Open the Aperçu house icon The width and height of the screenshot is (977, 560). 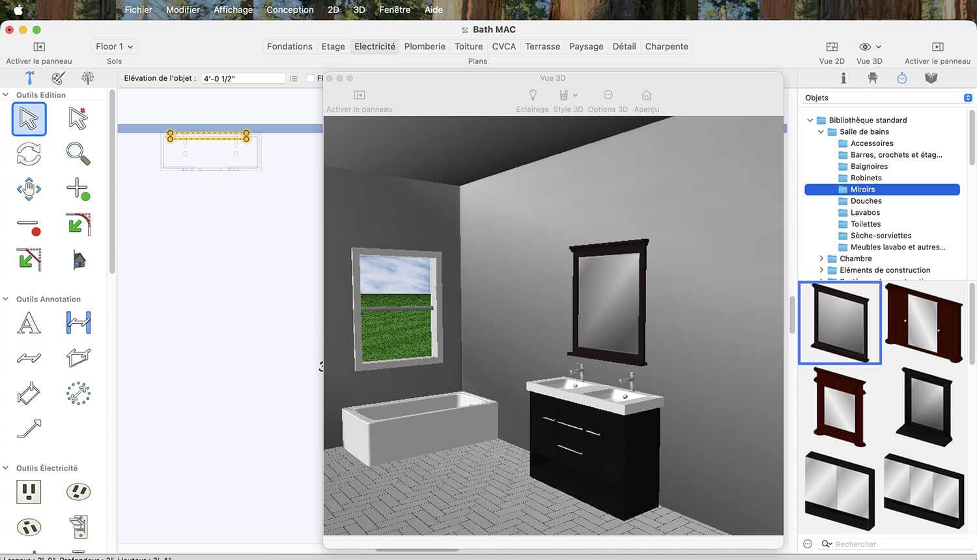[646, 95]
